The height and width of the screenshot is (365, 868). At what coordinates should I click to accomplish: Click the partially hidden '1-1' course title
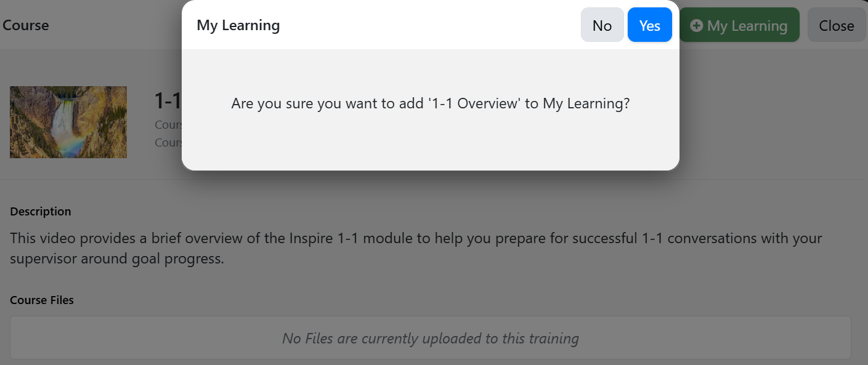tap(168, 101)
